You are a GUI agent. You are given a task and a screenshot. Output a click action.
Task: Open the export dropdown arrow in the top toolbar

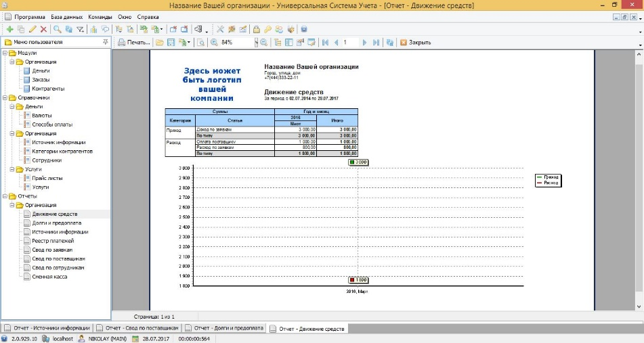click(161, 30)
